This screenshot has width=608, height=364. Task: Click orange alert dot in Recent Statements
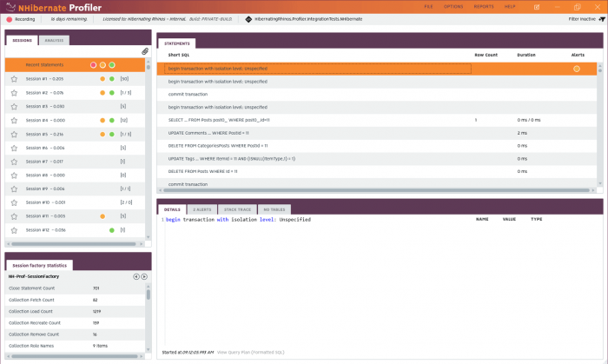tap(102, 65)
